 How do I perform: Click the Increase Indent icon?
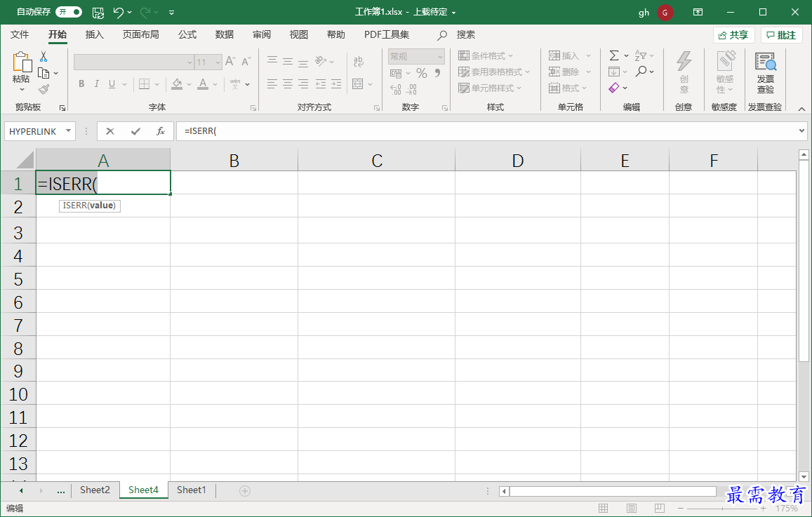coord(336,84)
